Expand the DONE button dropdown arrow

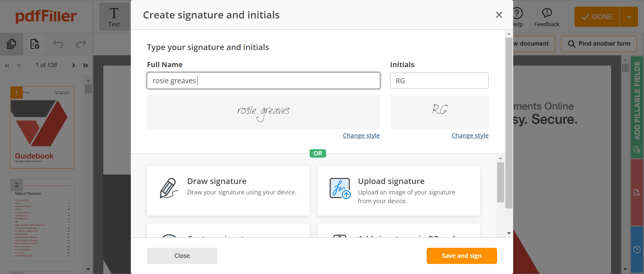point(629,17)
